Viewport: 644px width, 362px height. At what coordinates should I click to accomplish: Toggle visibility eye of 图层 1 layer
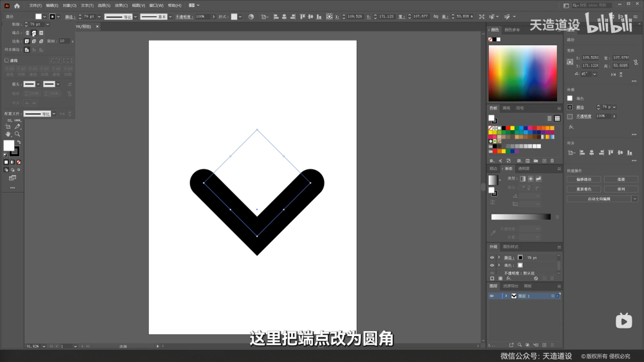click(x=491, y=296)
